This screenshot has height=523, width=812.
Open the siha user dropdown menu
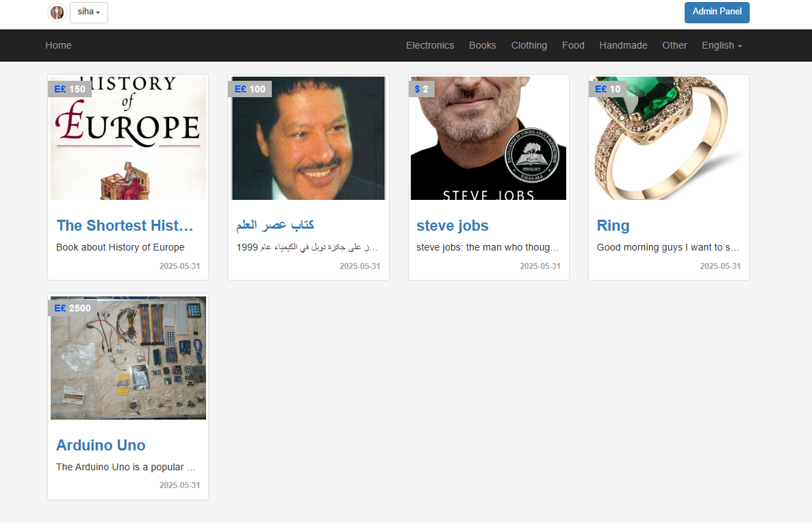pos(88,12)
